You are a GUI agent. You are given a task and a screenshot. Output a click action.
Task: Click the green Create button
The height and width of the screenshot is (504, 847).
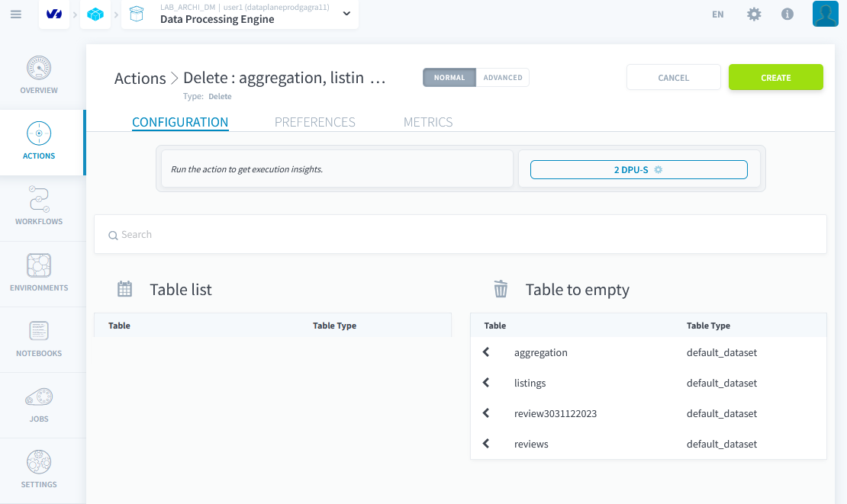click(x=775, y=78)
